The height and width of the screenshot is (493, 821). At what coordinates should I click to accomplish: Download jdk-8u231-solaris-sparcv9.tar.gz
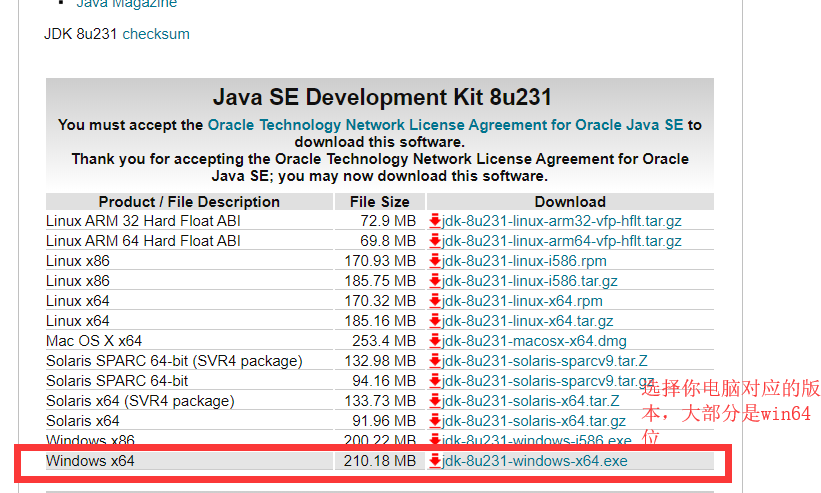click(x=548, y=381)
